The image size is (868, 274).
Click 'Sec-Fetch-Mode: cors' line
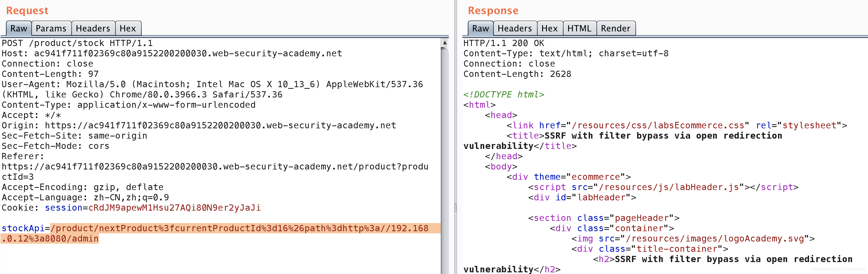(x=56, y=146)
